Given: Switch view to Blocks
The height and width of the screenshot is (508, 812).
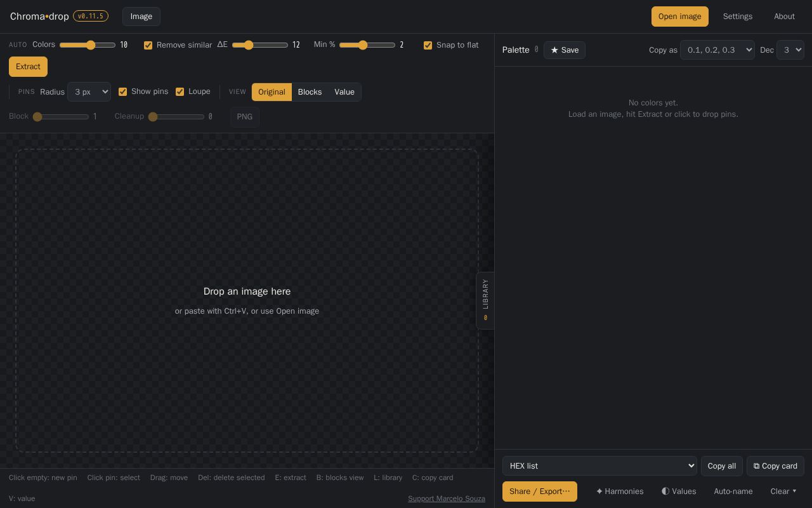Looking at the screenshot, I should pos(310,92).
